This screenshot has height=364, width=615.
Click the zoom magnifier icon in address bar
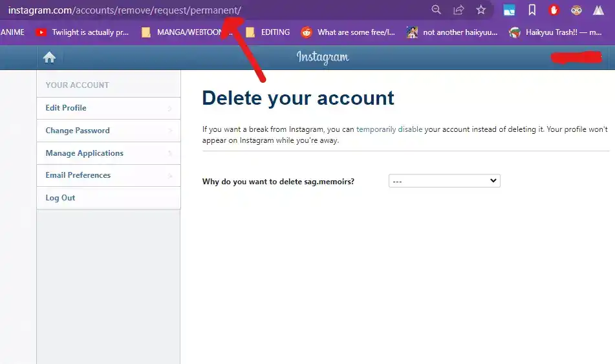point(436,10)
